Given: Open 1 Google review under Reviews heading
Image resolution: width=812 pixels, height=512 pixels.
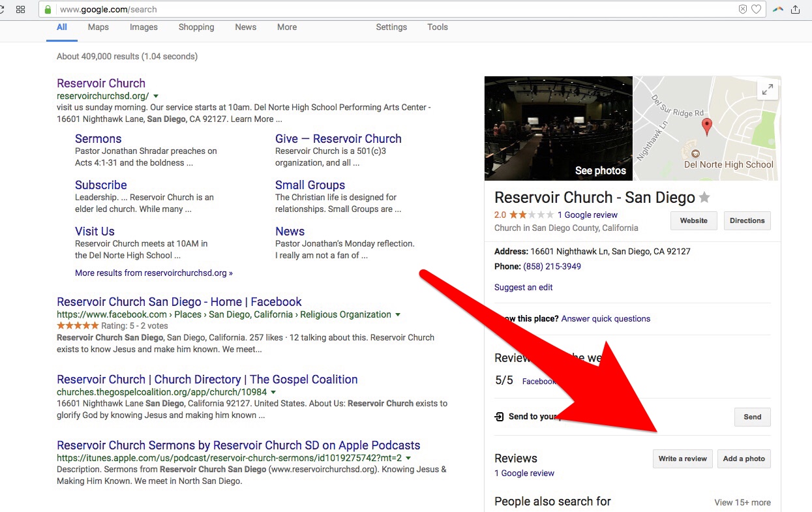Looking at the screenshot, I should (x=524, y=474).
